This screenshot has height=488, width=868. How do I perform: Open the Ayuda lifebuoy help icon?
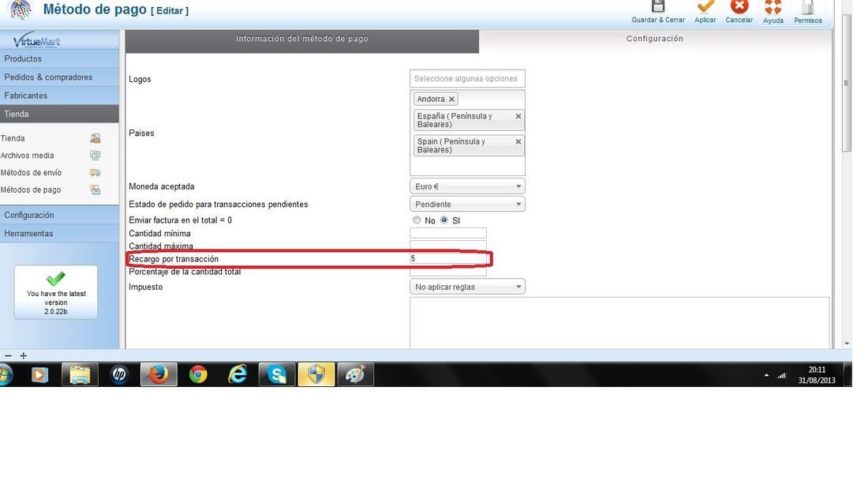pos(773,6)
